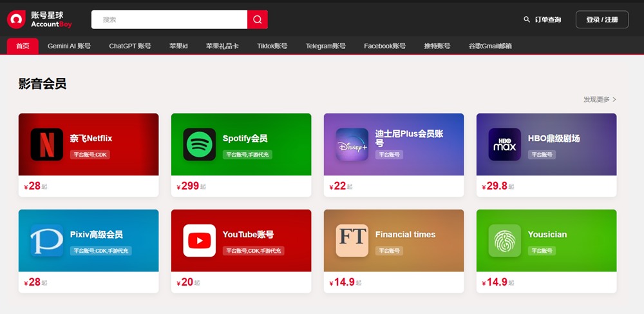Open the Yousician app icon
This screenshot has height=314, width=644.
505,240
